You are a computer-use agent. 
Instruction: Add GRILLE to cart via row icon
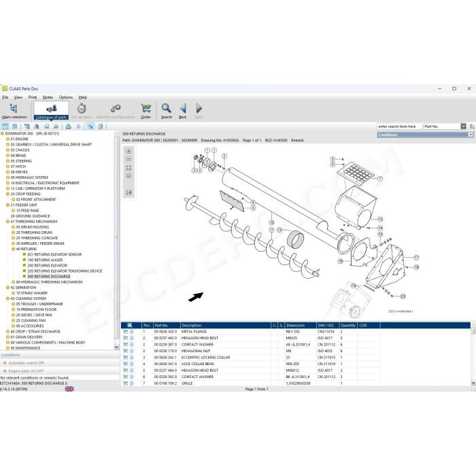tap(125, 383)
